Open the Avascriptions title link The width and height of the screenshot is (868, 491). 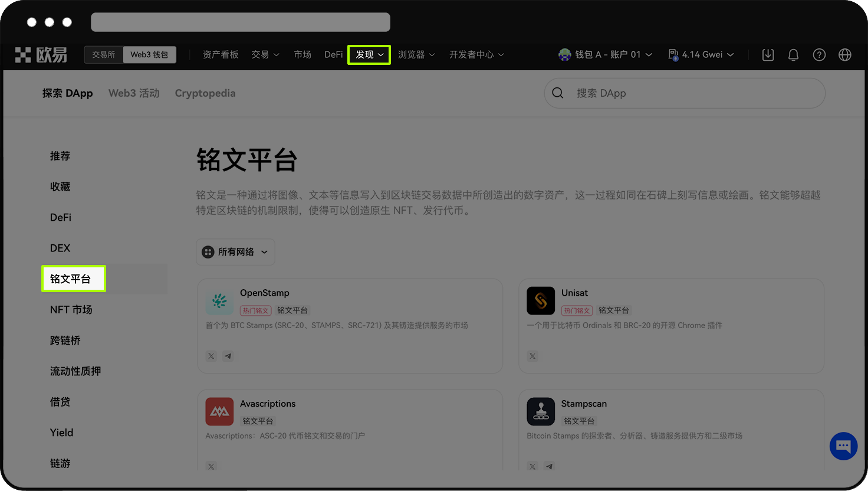268,404
